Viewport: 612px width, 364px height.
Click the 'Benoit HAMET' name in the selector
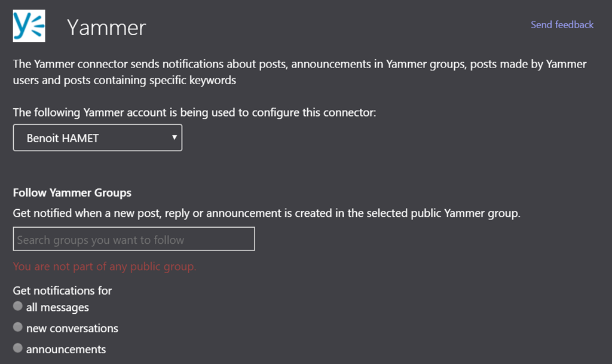[x=63, y=138]
